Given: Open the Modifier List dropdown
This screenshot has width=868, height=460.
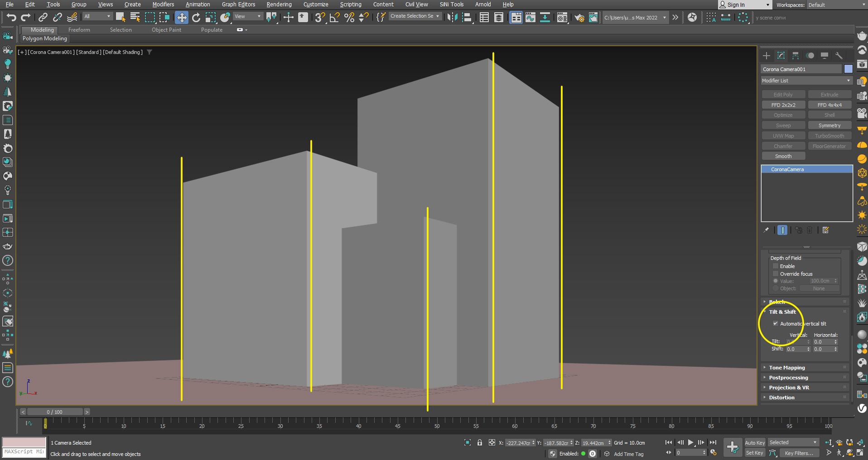Looking at the screenshot, I should pos(806,81).
